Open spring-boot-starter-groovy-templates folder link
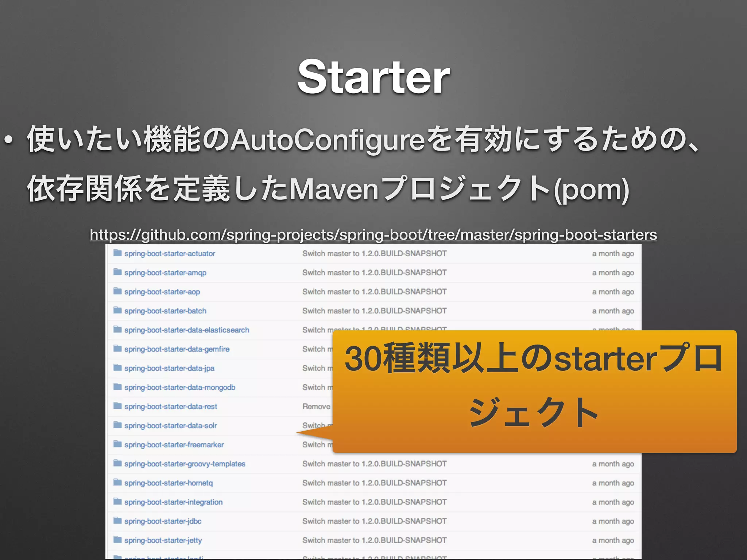747x560 pixels. tap(185, 464)
